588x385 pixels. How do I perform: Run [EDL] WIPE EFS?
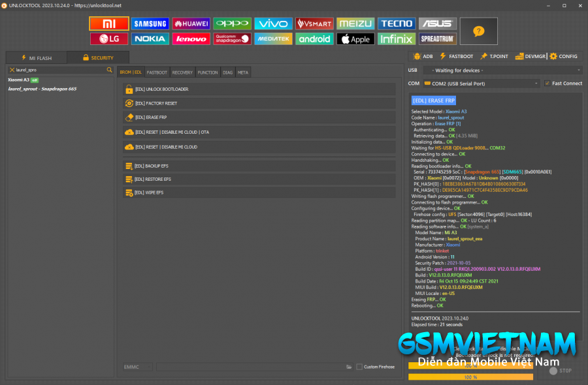coord(259,192)
